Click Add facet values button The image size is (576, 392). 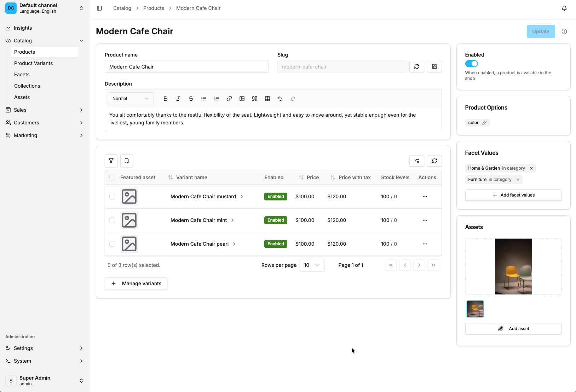click(513, 195)
